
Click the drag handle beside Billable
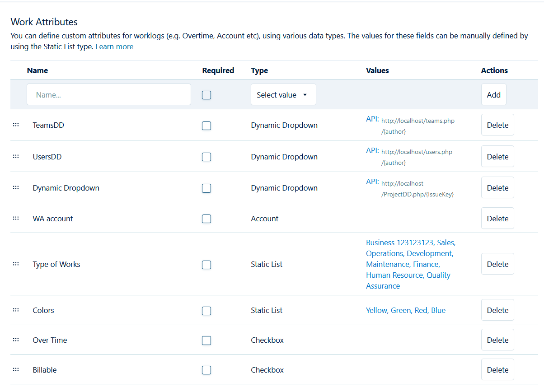click(16, 369)
